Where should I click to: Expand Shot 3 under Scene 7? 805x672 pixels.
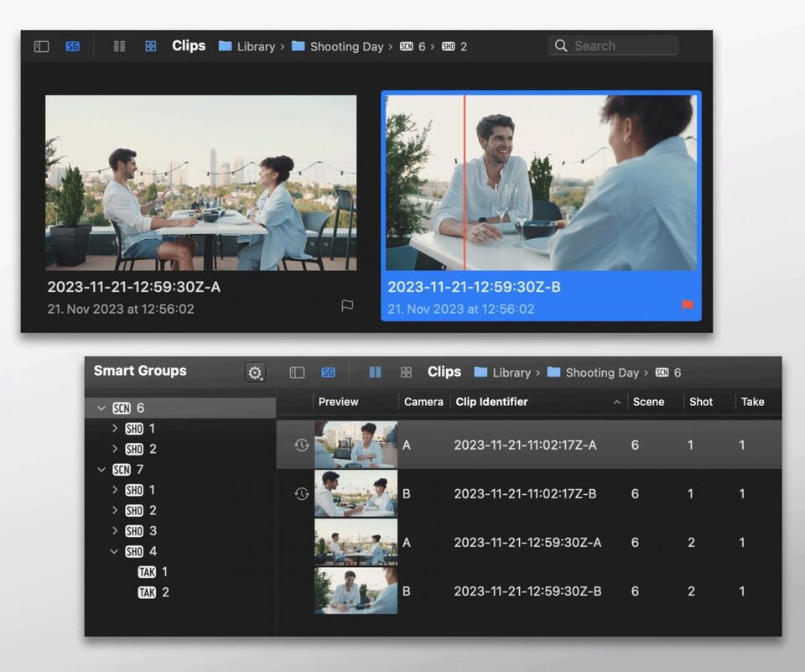click(x=115, y=531)
